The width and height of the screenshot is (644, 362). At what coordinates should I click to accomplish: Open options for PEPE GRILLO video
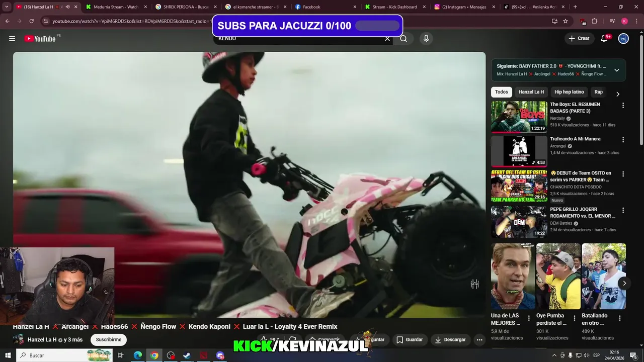point(623,210)
